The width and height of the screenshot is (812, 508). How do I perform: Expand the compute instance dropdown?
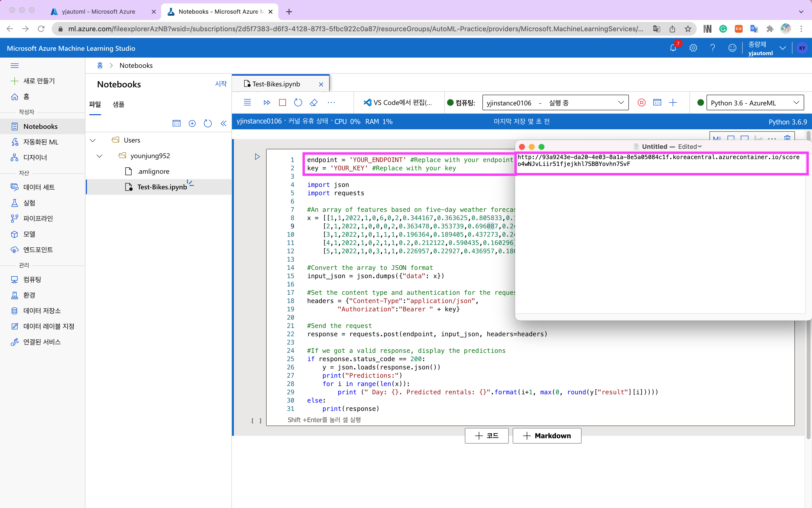[621, 102]
